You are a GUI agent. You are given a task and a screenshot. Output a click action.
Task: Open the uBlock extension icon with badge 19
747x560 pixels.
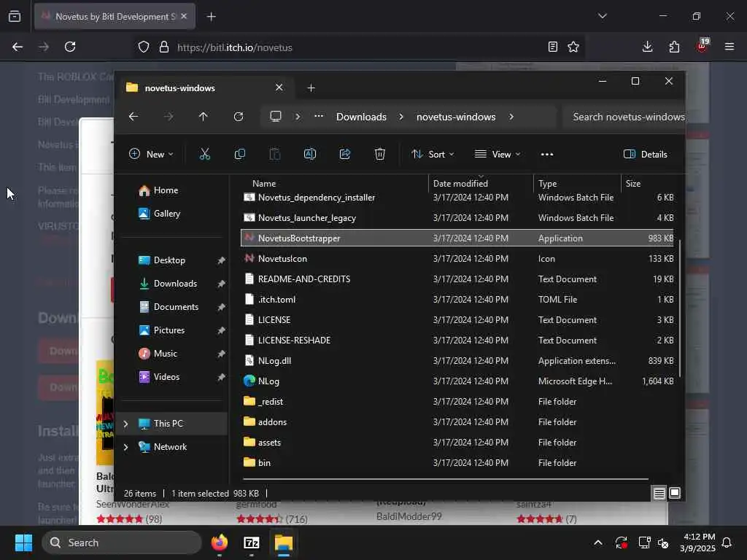(703, 45)
